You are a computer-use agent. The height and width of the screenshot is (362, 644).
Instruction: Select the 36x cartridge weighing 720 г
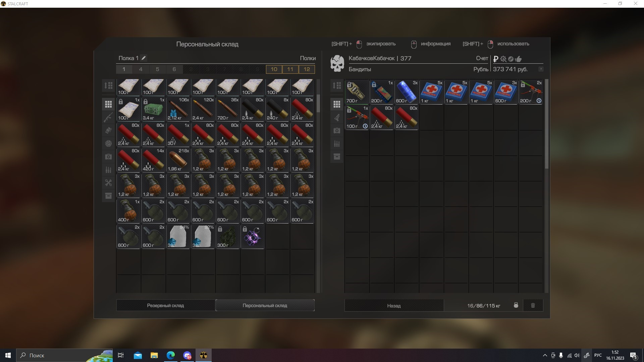coord(228,109)
